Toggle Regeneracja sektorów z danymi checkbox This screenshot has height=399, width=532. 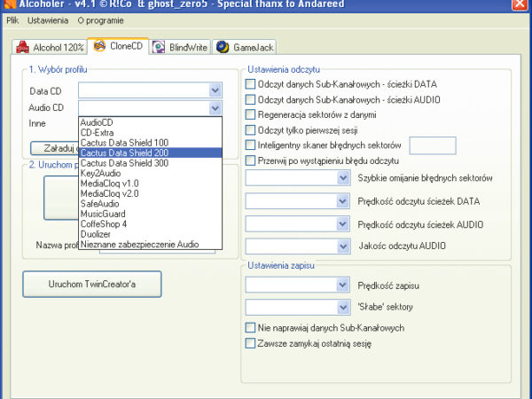(x=250, y=114)
